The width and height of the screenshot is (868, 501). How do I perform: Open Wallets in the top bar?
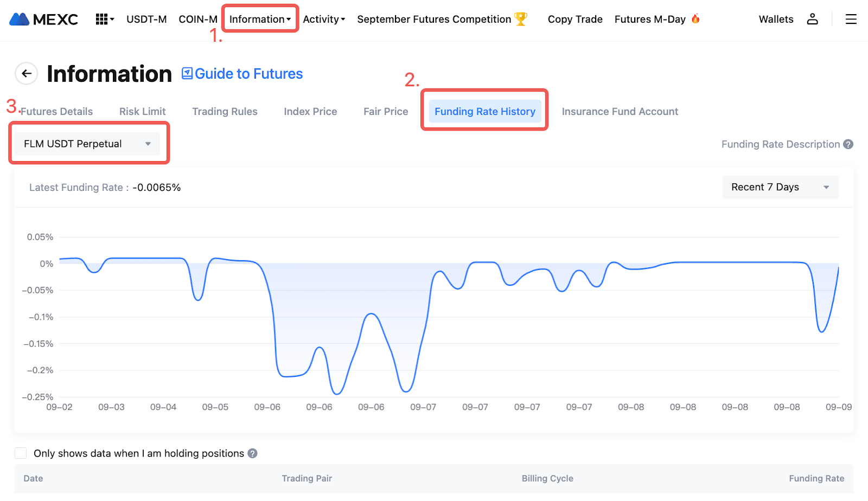pyautogui.click(x=776, y=20)
